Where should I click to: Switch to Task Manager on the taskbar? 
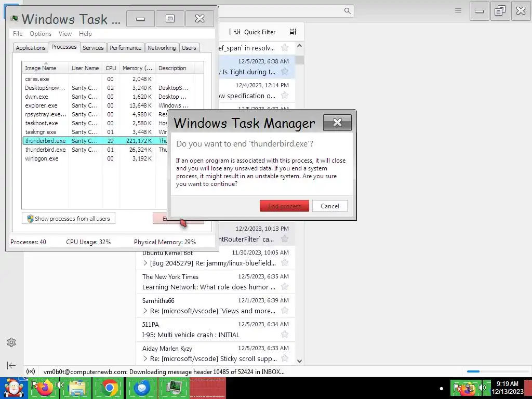(174, 388)
